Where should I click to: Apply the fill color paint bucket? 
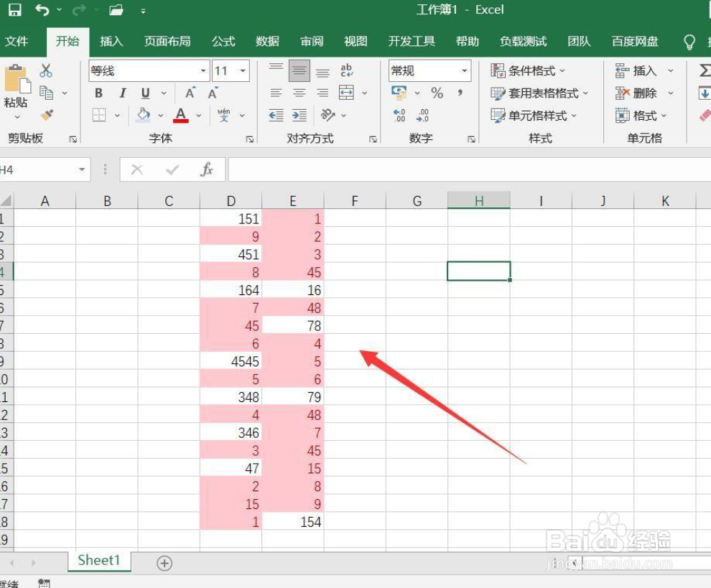pyautogui.click(x=144, y=115)
